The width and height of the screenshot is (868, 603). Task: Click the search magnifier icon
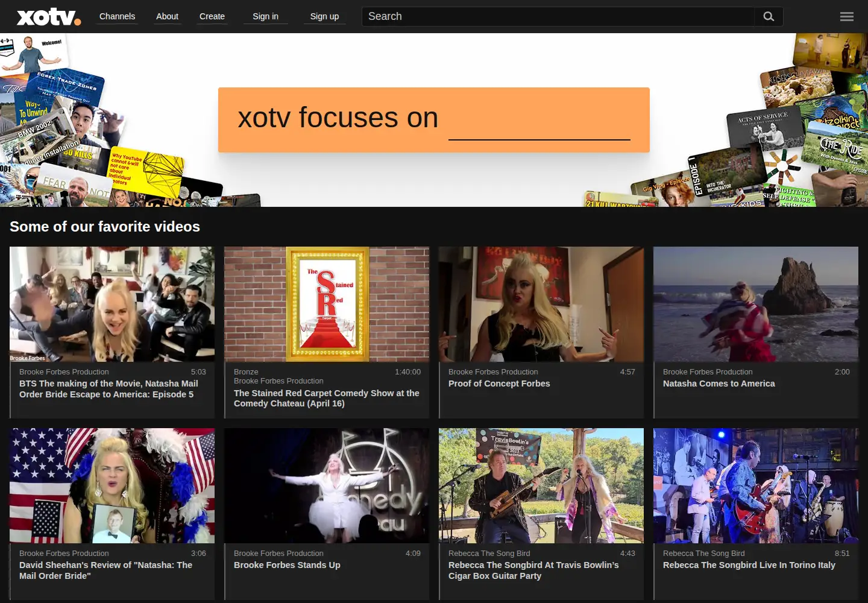(x=769, y=16)
